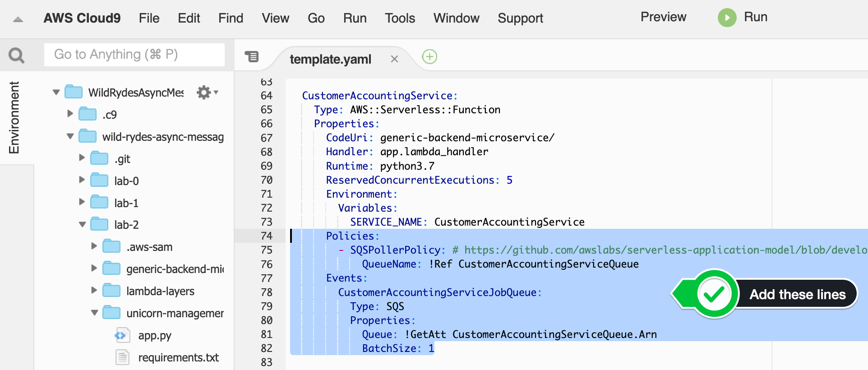Toggle the Environment side panel tab

[14, 117]
